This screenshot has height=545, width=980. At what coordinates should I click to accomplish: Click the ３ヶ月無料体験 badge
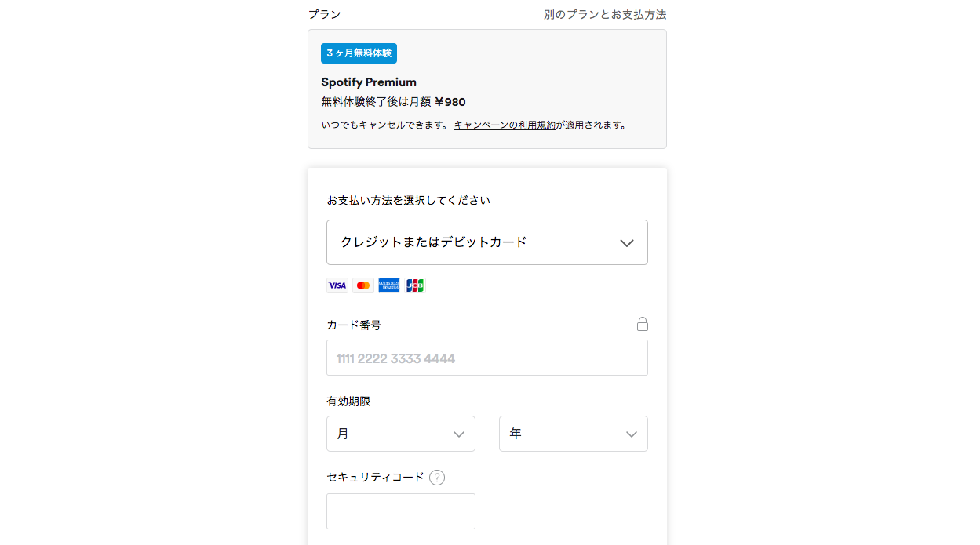click(357, 53)
